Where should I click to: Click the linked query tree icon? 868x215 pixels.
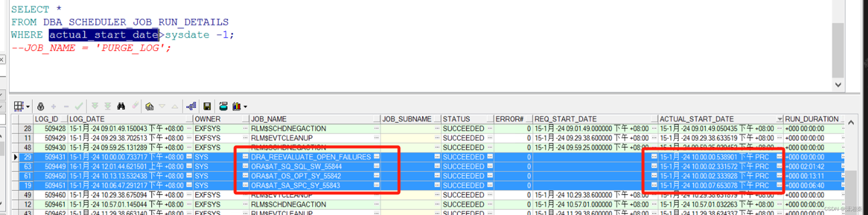[x=191, y=106]
